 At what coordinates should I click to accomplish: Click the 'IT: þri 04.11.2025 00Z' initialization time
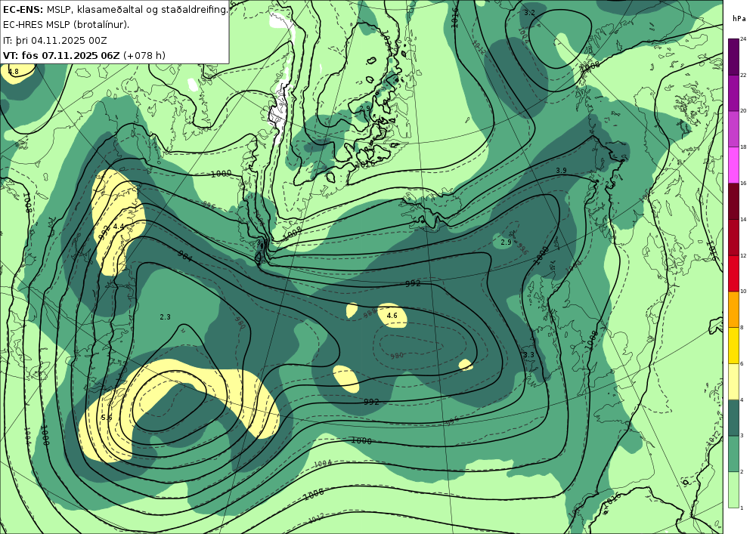(x=55, y=40)
